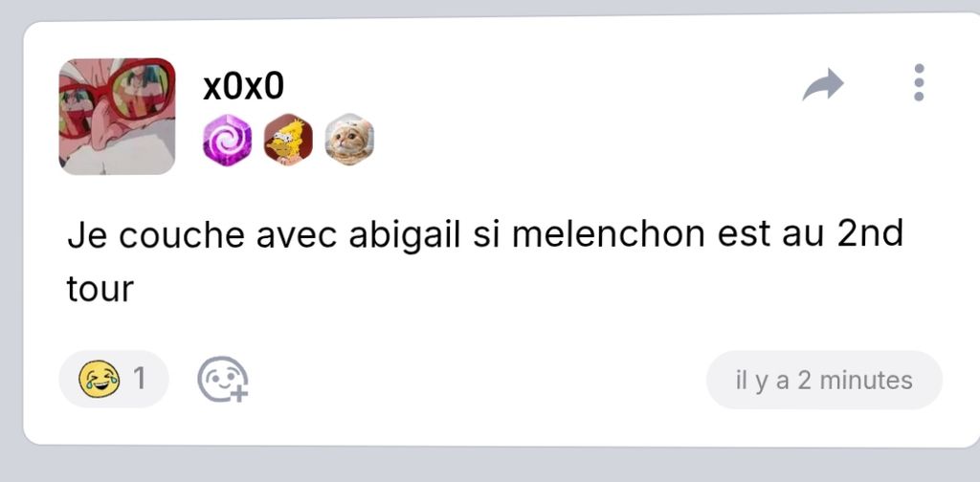This screenshot has width=980, height=482.
Task: Click the word 'tour' on second line
Action: [x=100, y=290]
